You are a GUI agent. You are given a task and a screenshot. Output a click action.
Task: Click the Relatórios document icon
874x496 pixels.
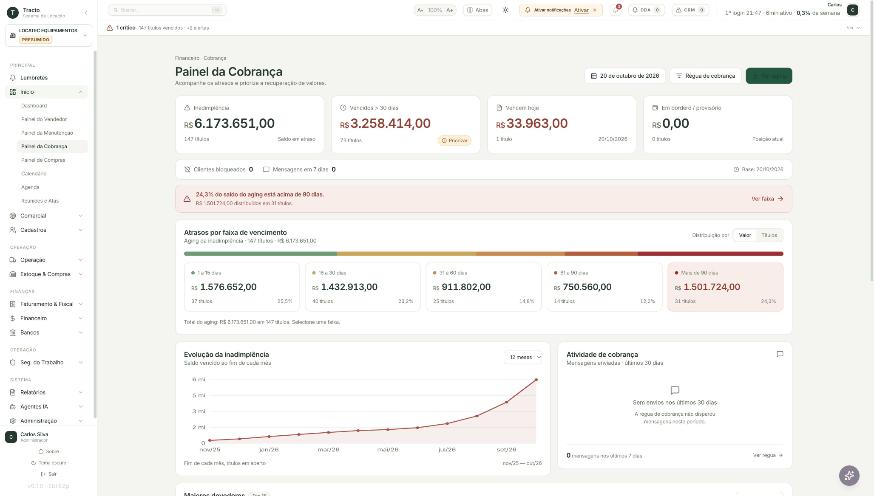(x=13, y=392)
